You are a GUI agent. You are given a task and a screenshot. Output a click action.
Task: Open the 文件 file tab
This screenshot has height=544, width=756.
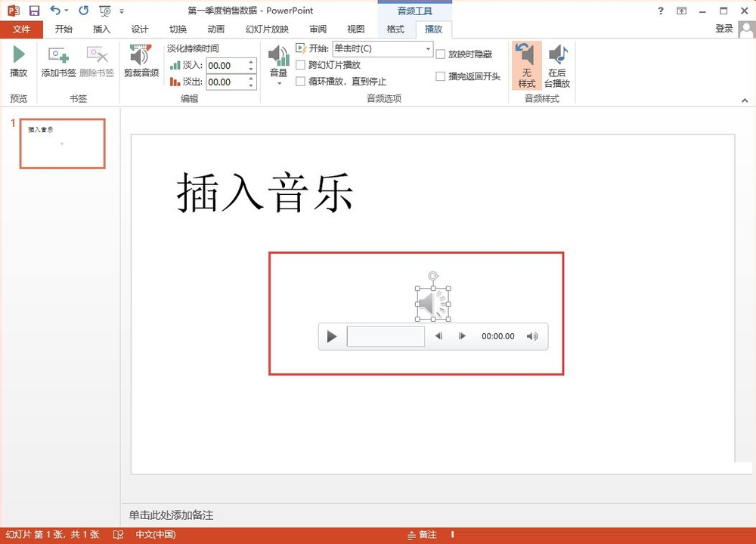click(22, 29)
